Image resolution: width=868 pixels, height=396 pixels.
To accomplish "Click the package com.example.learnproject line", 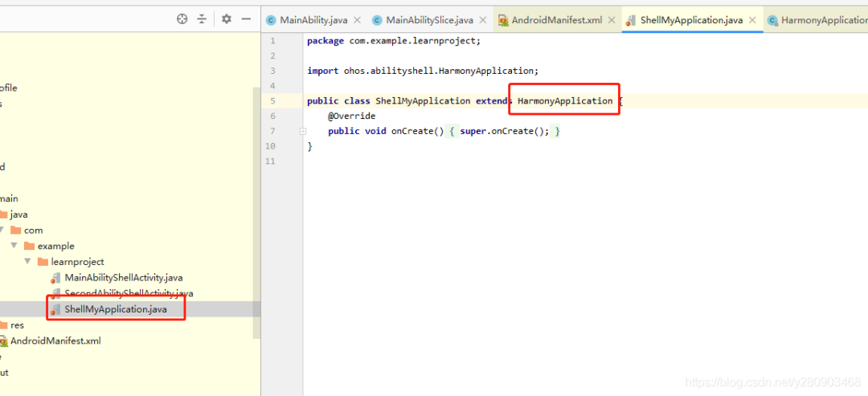I will 394,40.
